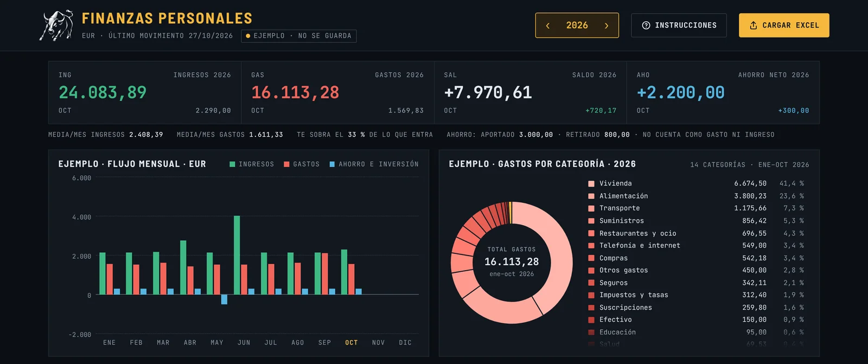Click the Media/Mes Ingresos 2.408,39 stat

pyautogui.click(x=106, y=135)
